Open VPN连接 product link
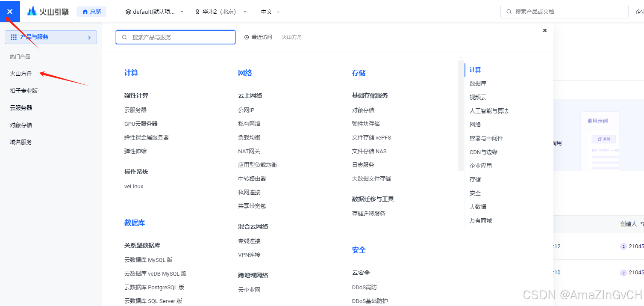This screenshot has width=644, height=306. pos(249,255)
